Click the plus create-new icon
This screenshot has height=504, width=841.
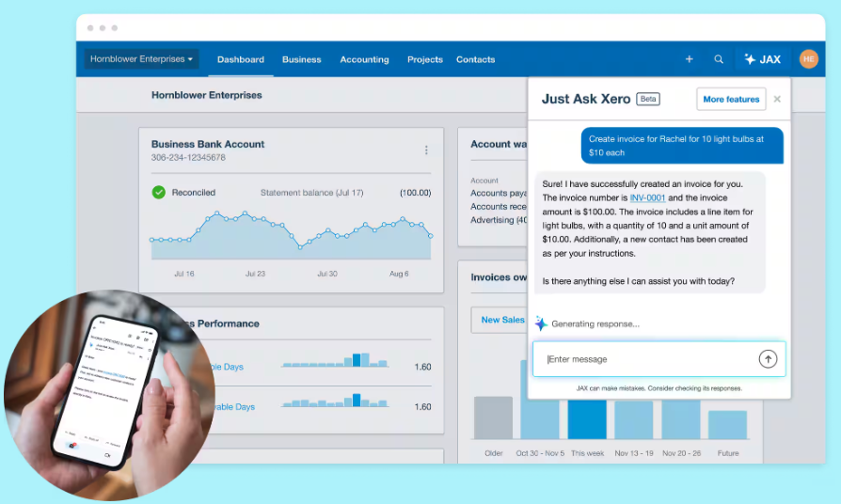point(690,59)
